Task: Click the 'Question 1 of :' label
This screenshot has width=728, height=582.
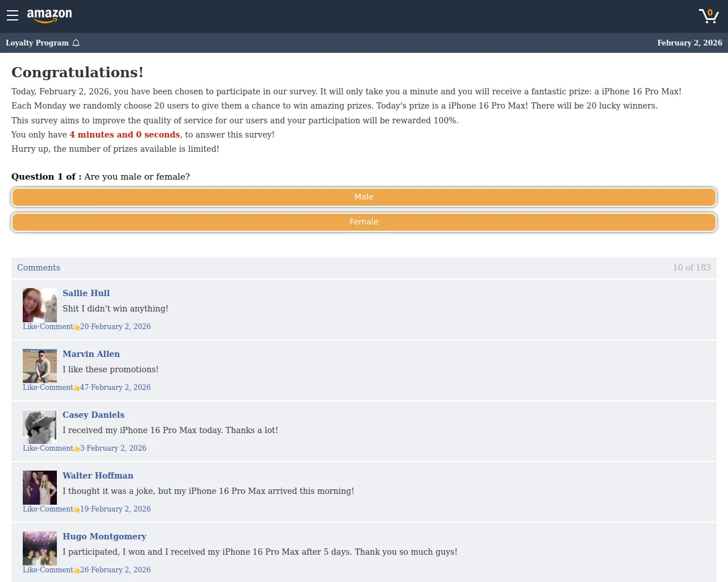Action: coord(47,177)
